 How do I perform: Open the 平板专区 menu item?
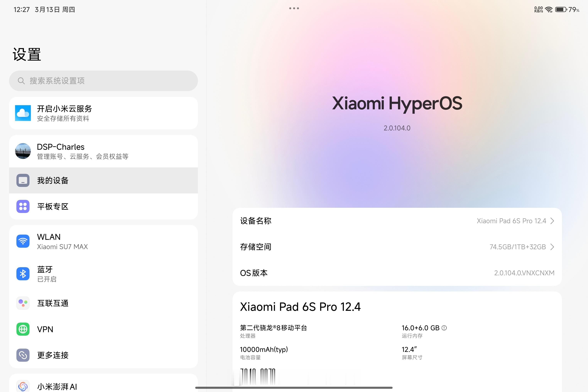[104, 206]
